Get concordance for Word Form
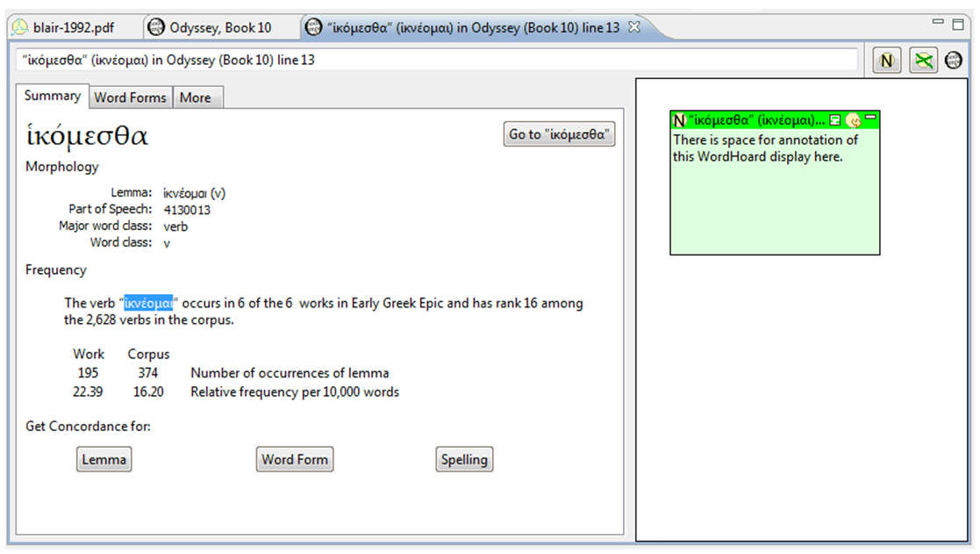This screenshot has height=554, width=980. (x=295, y=459)
